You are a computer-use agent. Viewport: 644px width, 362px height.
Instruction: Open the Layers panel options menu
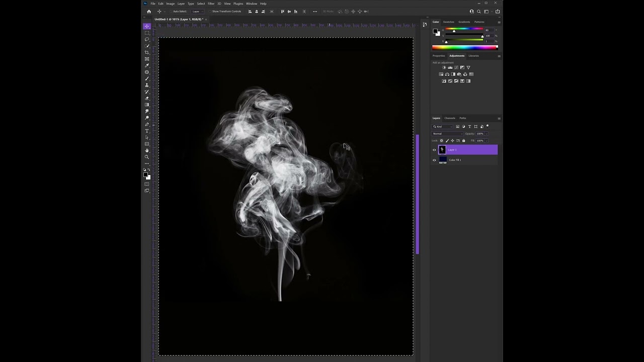(499, 119)
